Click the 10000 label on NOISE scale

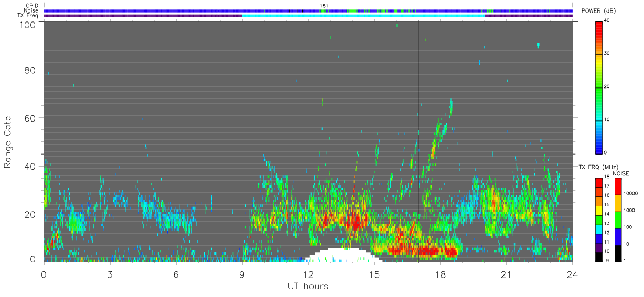[x=631, y=193]
